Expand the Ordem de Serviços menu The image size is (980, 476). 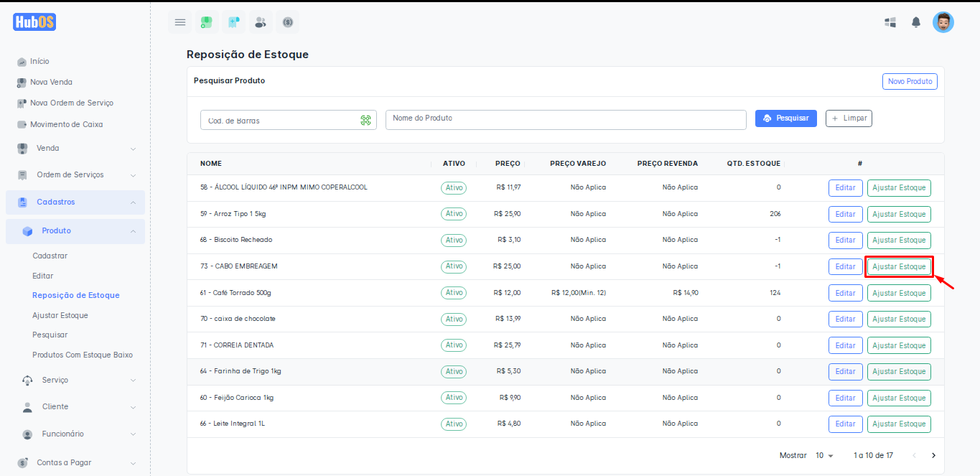pyautogui.click(x=75, y=175)
